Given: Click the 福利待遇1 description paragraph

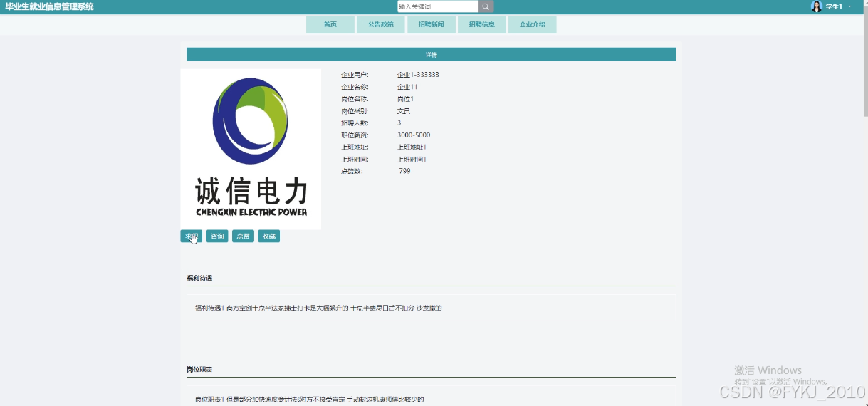Looking at the screenshot, I should pos(318,308).
